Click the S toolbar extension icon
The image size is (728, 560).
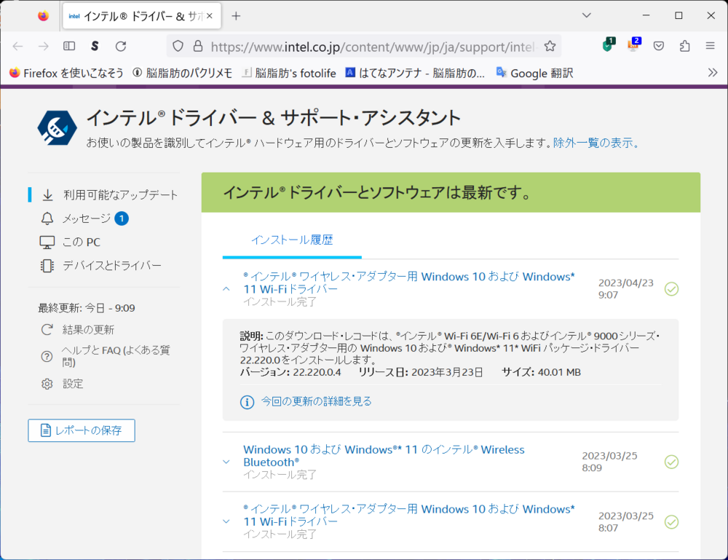(x=95, y=46)
